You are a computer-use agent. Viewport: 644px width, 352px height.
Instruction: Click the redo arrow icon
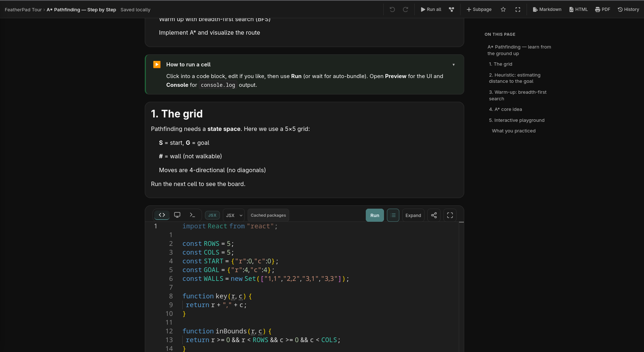point(406,9)
